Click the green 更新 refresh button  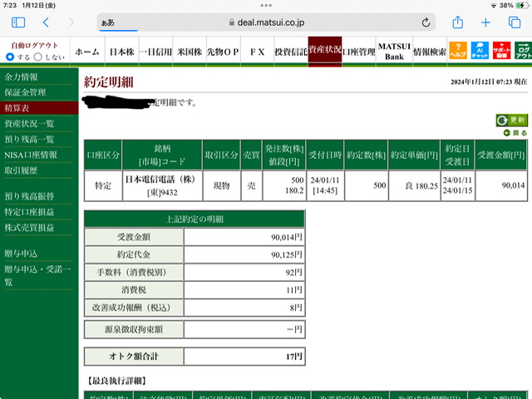click(x=512, y=120)
